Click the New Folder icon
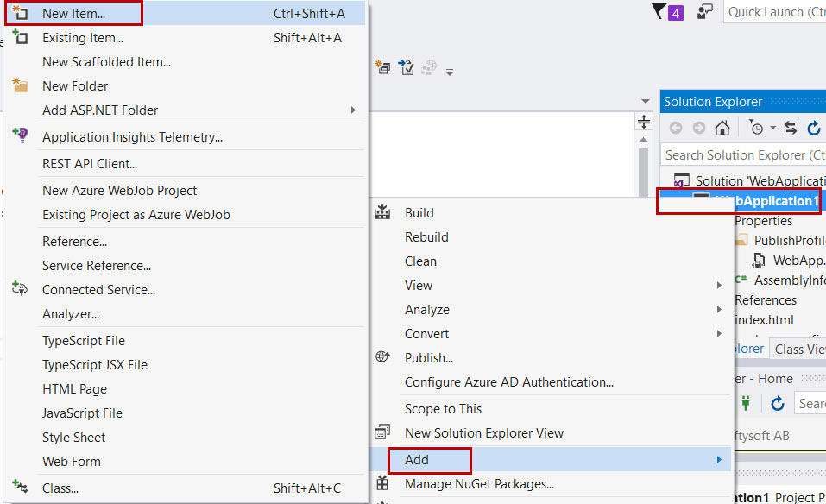826x504 pixels. tap(20, 85)
